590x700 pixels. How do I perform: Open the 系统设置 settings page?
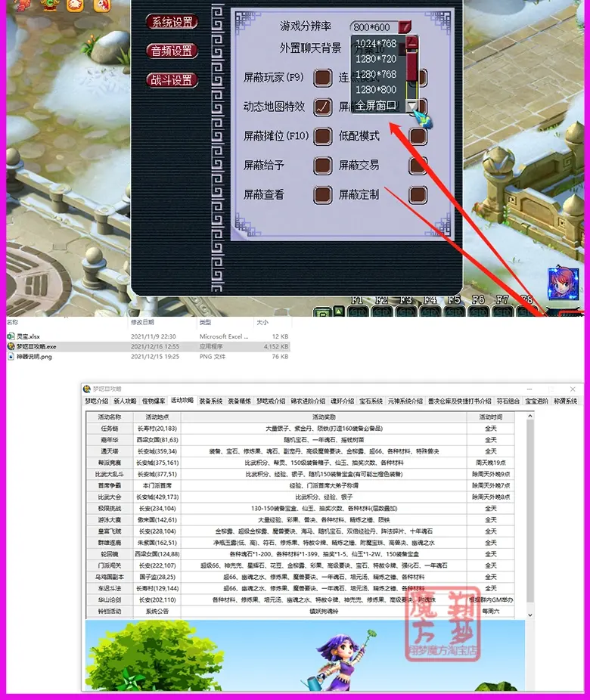[x=172, y=22]
